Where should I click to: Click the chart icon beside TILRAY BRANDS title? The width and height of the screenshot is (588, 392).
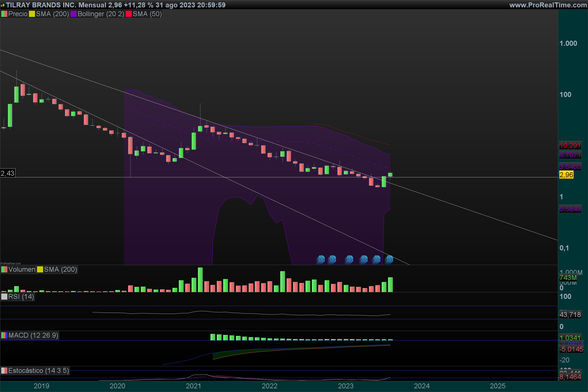pyautogui.click(x=2, y=5)
